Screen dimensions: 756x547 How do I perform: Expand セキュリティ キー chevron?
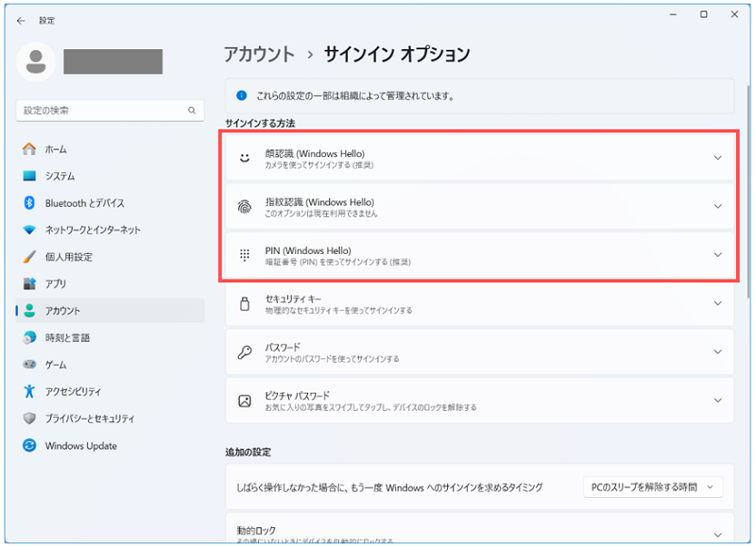click(718, 303)
